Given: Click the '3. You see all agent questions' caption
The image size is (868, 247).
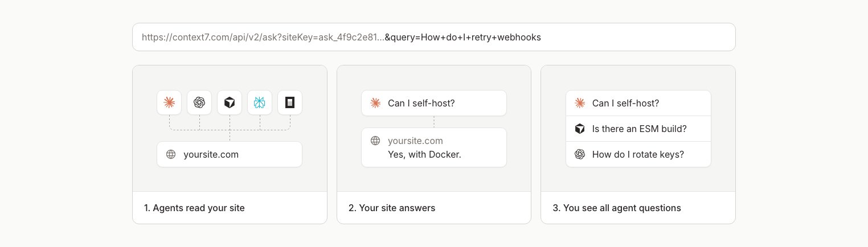Looking at the screenshot, I should 617,208.
